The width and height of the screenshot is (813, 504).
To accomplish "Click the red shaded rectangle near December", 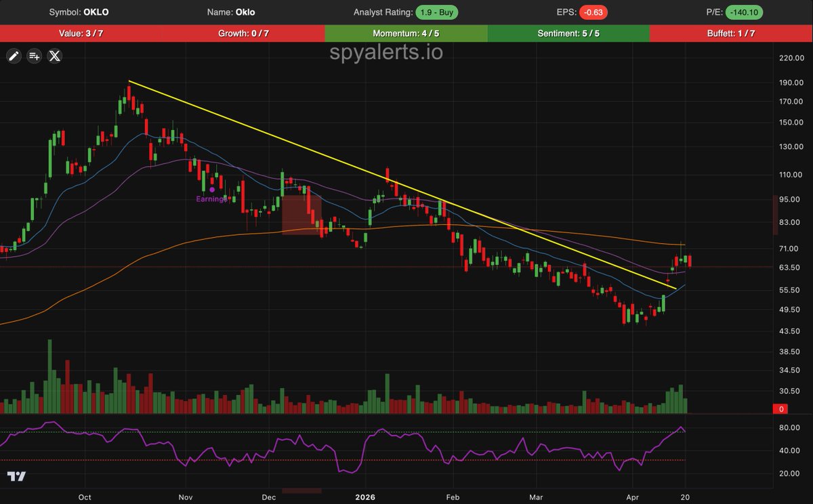I will pos(302,215).
